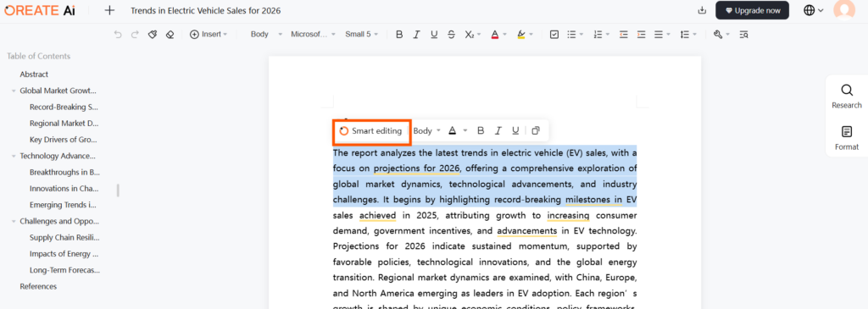
Task: Open the alignment options arrow
Action: (x=669, y=34)
